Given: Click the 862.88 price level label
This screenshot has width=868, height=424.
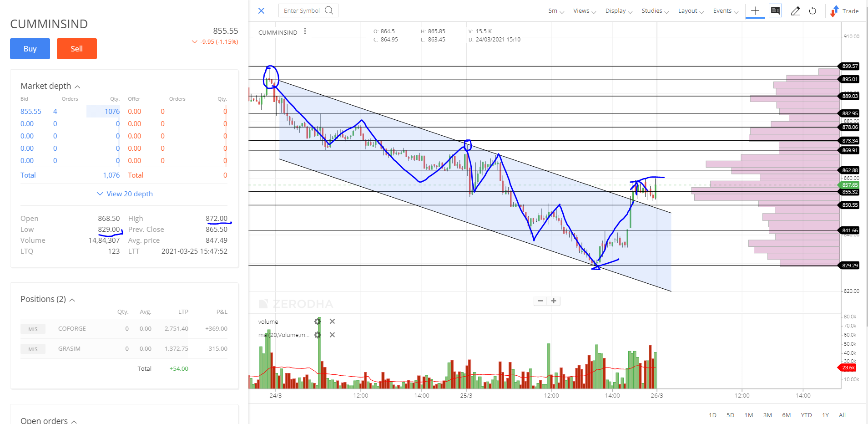Looking at the screenshot, I should (849, 170).
